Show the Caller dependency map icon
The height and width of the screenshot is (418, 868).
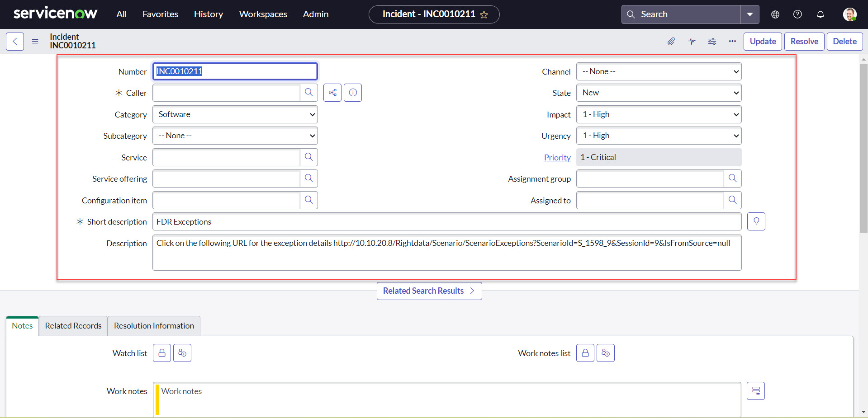click(332, 93)
